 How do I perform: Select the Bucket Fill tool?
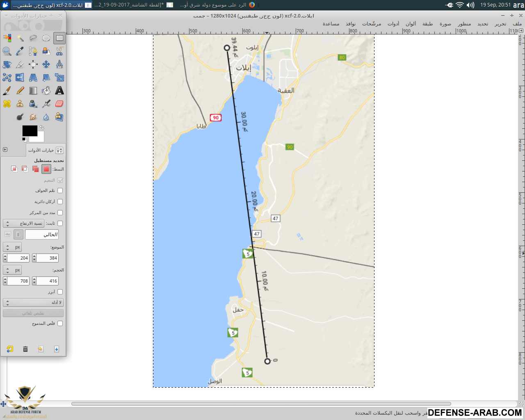[46, 91]
